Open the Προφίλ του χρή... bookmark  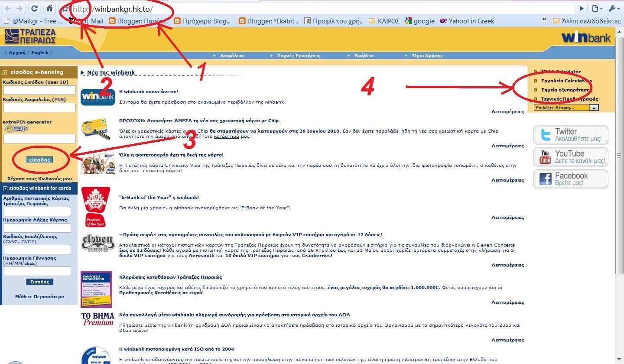(x=334, y=21)
